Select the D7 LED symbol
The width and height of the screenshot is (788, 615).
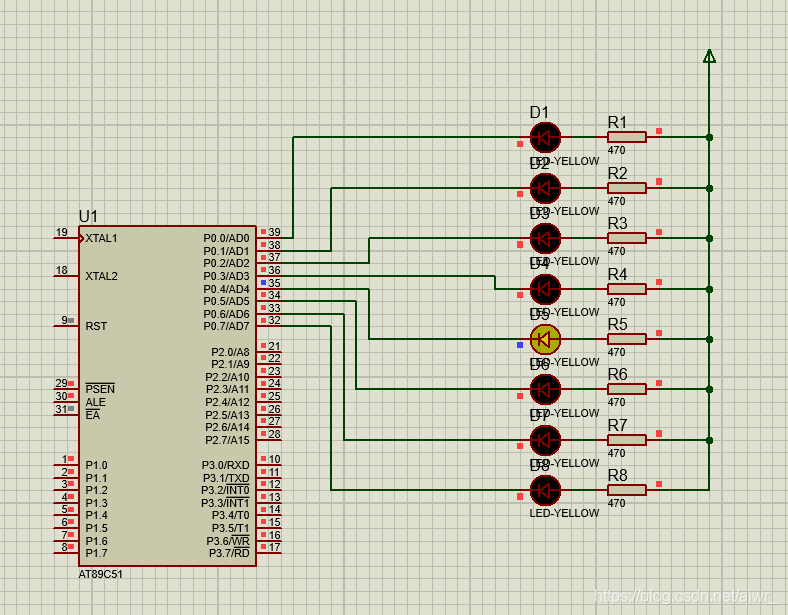click(545, 440)
